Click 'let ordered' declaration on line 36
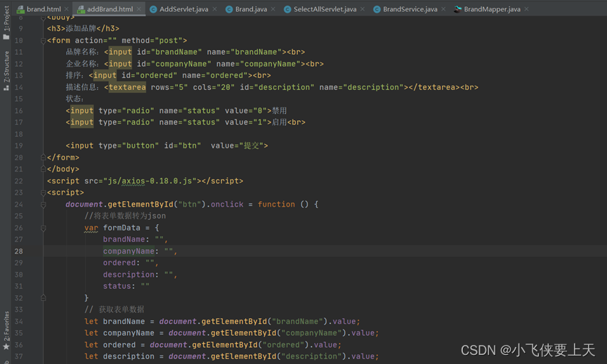Viewport: 607px width, 364px height. point(110,344)
